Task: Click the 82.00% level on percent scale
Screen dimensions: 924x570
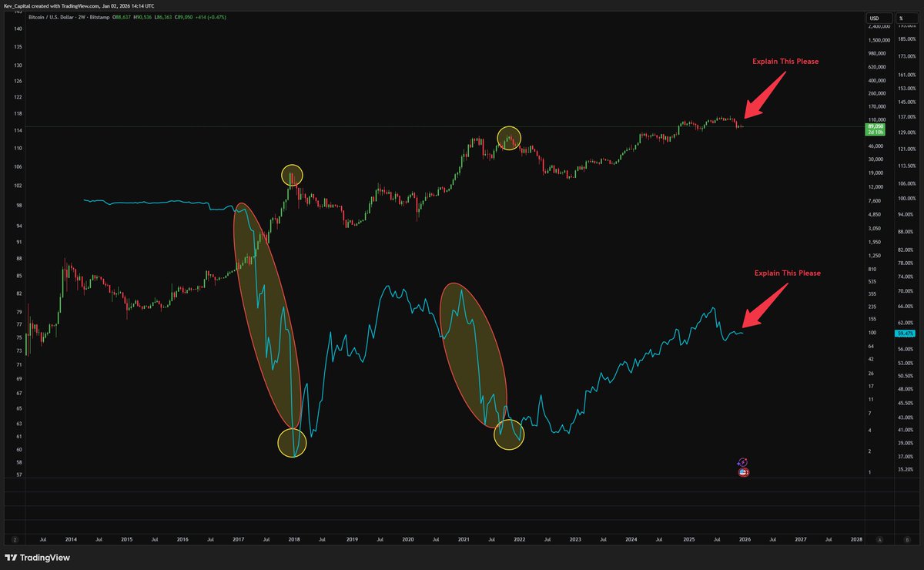Action: 906,250
